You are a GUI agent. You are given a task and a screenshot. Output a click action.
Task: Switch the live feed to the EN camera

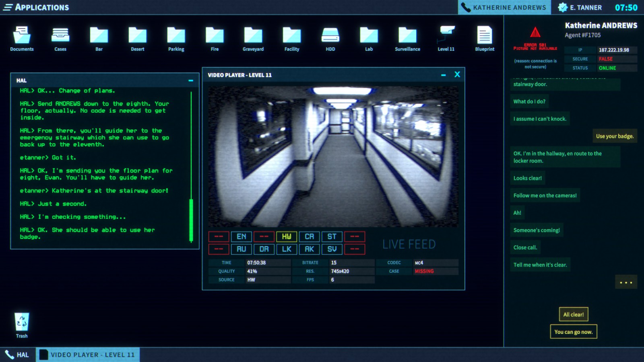click(241, 237)
